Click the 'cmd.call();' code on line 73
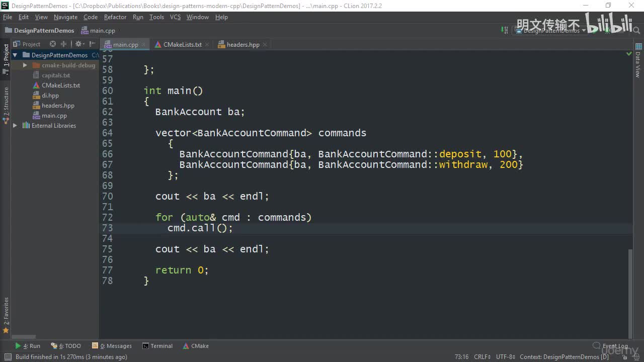Screen dimensions: 644x362 point(200,228)
